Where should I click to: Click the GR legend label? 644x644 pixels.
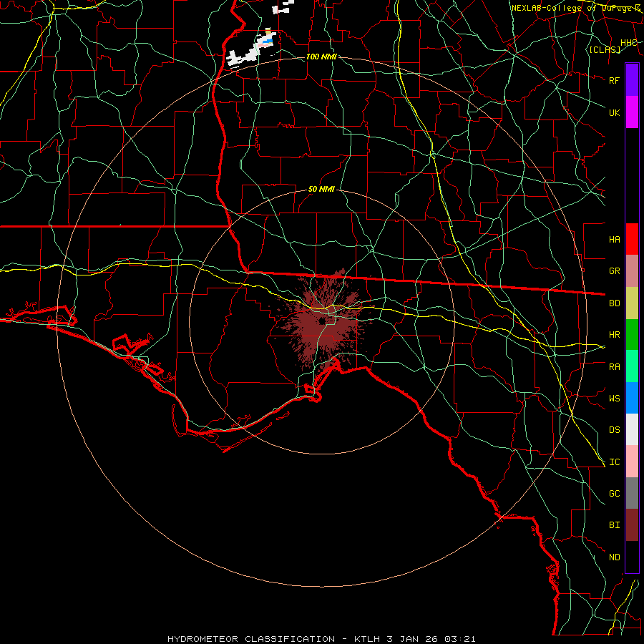(x=615, y=271)
